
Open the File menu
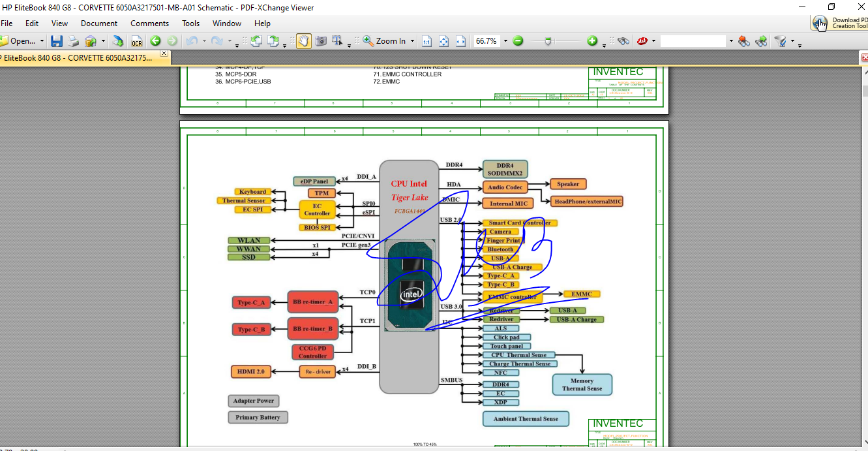pos(7,23)
